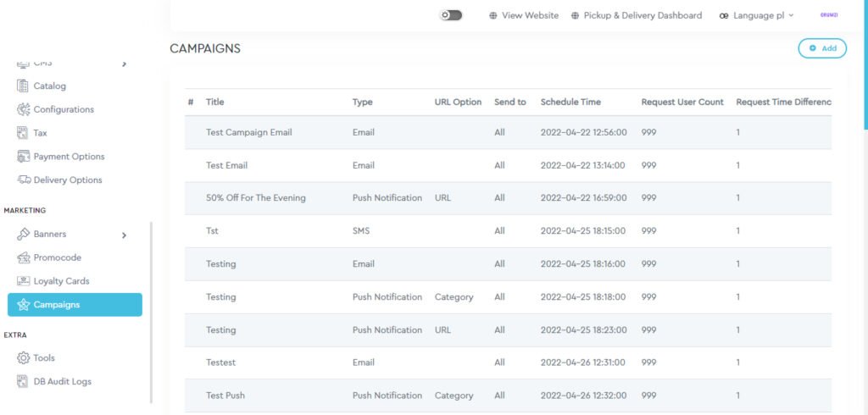The image size is (868, 415).
Task: Expand the Banners submenu arrow
Action: (124, 235)
